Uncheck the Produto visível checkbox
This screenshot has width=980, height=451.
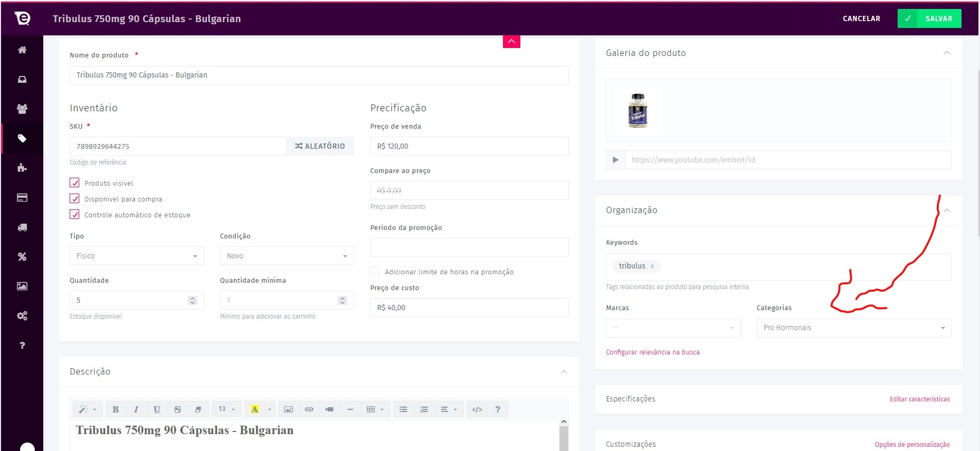click(x=75, y=183)
